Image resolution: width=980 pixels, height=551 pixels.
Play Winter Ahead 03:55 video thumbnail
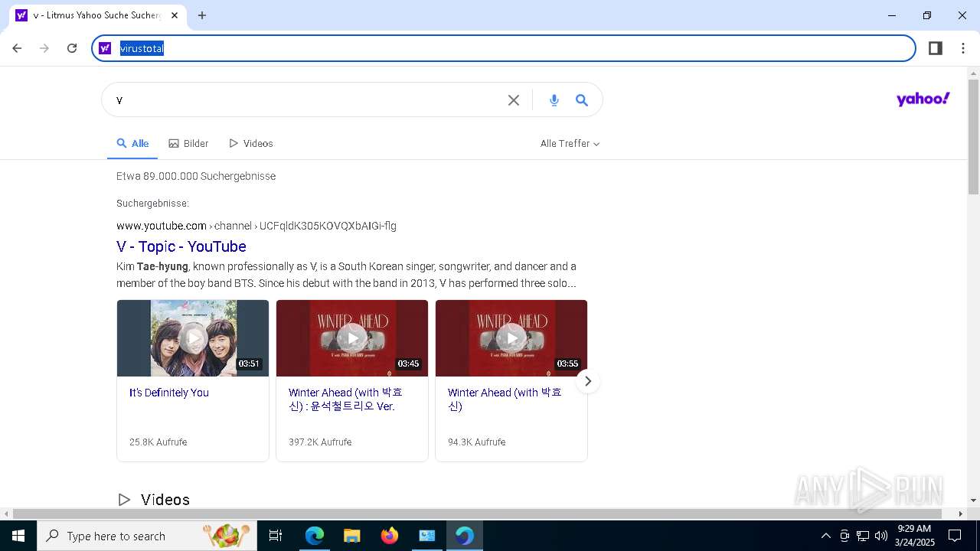pyautogui.click(x=511, y=338)
